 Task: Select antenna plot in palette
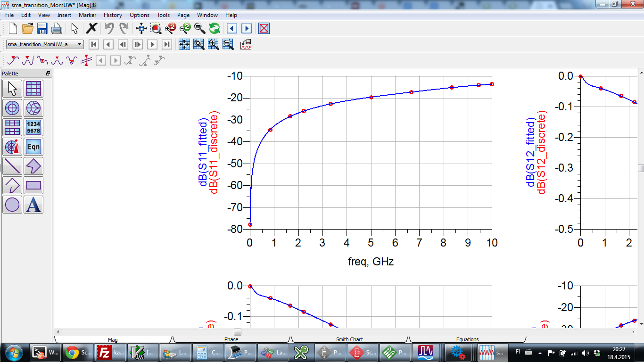[x=12, y=147]
